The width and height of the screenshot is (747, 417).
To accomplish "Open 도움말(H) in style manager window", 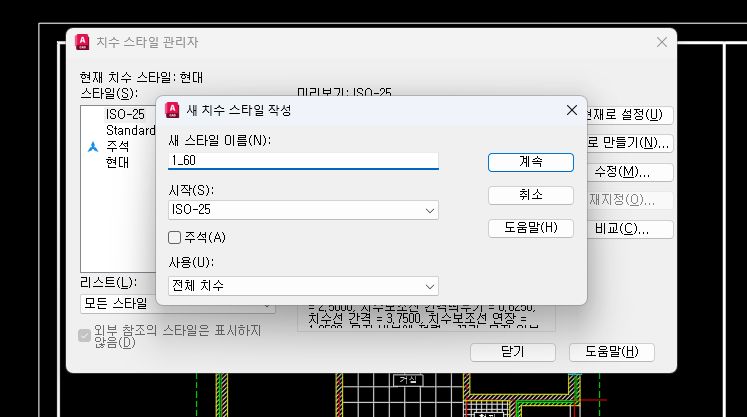I will point(612,352).
